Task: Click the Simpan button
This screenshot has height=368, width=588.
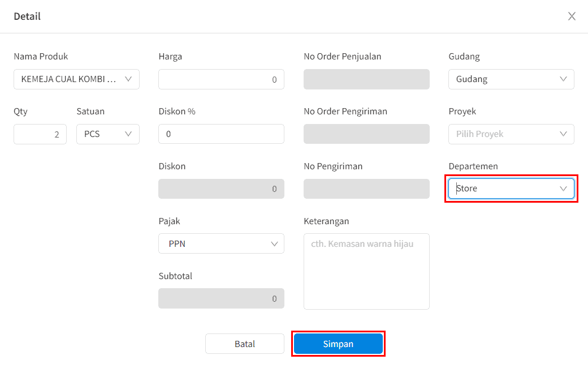Action: (338, 344)
